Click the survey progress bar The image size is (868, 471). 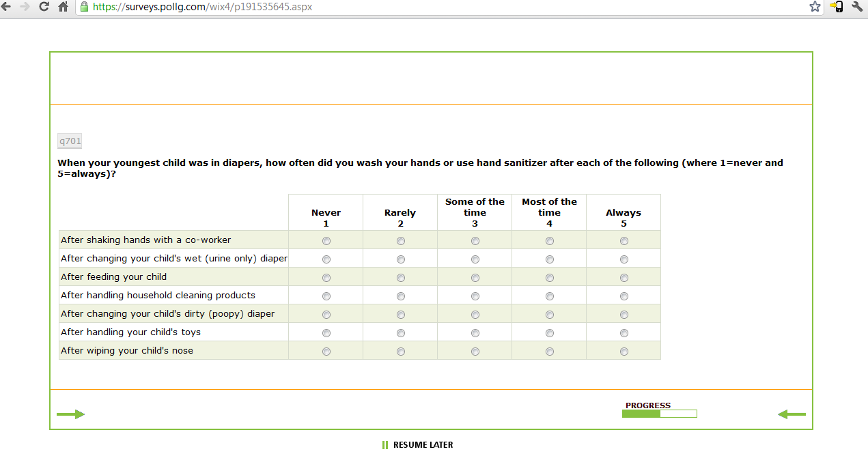tap(660, 414)
